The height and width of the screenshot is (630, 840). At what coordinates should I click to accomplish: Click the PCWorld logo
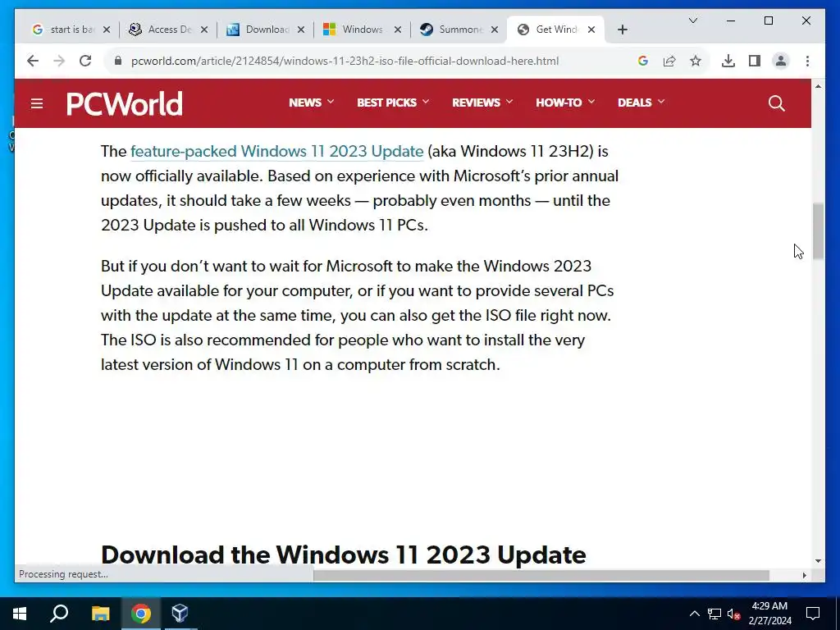click(x=125, y=103)
